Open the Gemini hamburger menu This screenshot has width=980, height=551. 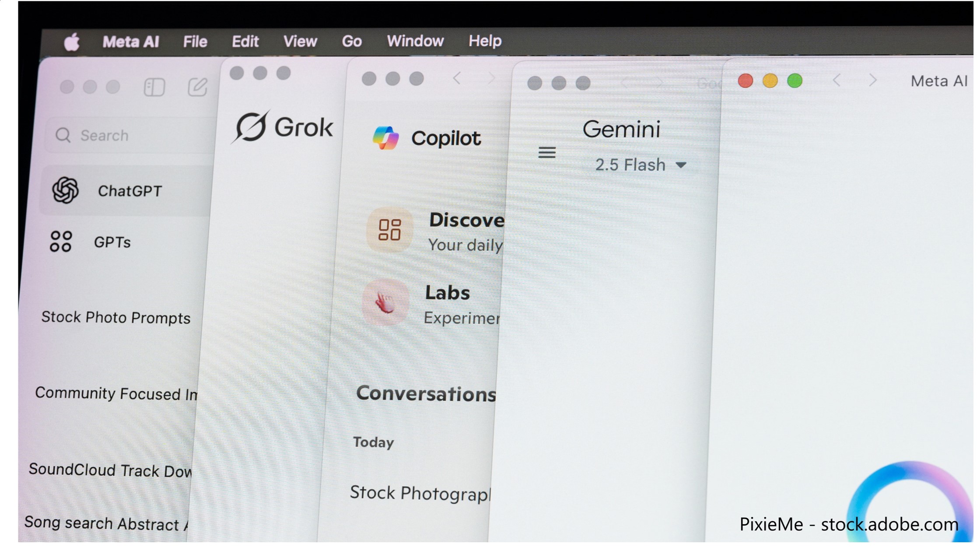click(547, 153)
